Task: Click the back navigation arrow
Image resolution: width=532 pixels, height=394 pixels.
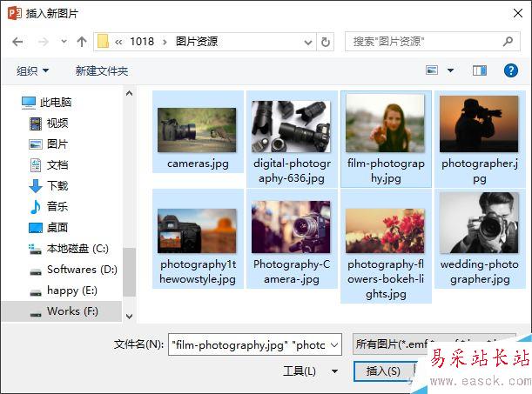Action: click(17, 42)
